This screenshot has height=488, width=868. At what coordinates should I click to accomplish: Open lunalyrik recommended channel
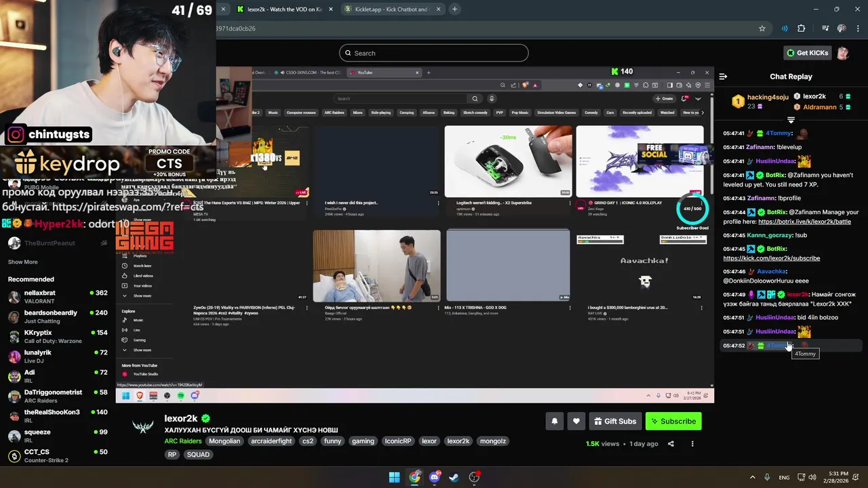pyautogui.click(x=58, y=357)
